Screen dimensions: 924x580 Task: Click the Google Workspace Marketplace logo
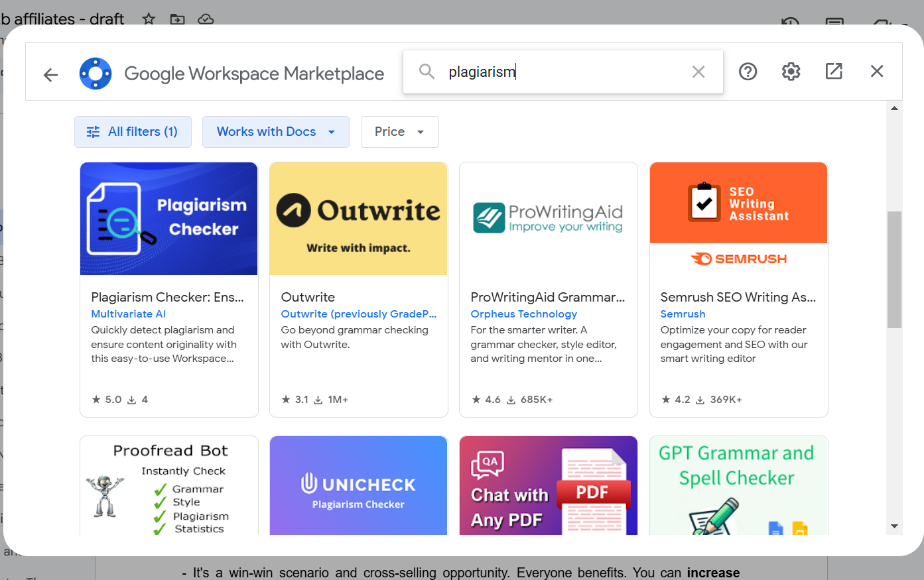pos(96,73)
